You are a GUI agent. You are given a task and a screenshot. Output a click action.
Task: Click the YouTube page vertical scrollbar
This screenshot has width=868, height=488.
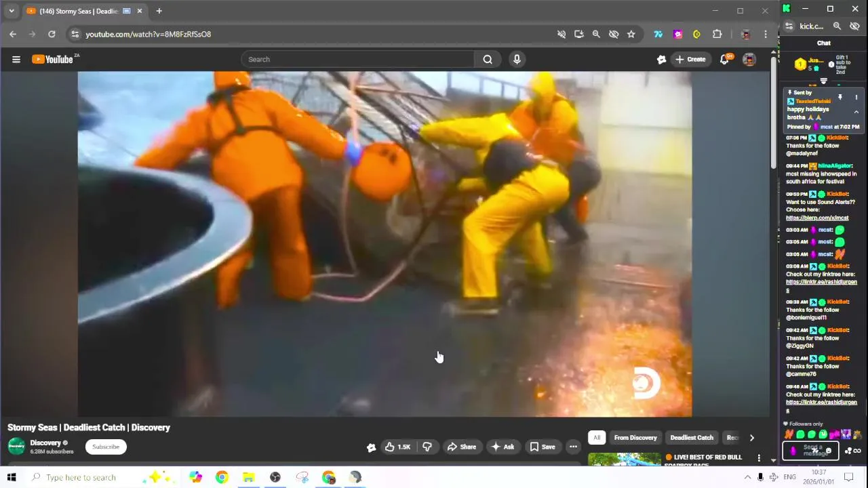point(774,112)
